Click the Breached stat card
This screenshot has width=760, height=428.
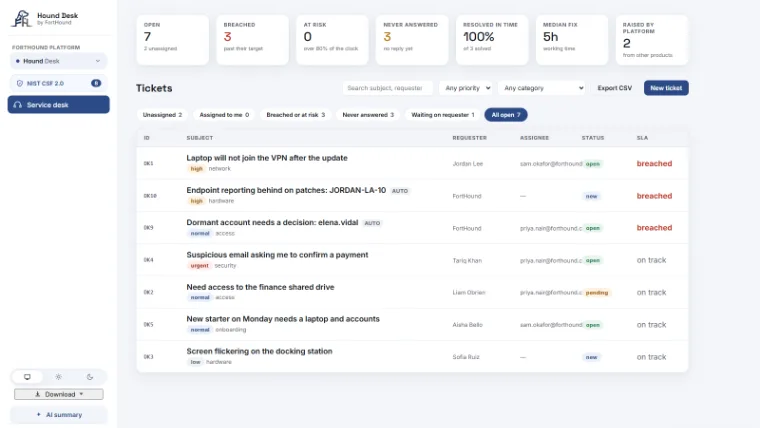252,40
